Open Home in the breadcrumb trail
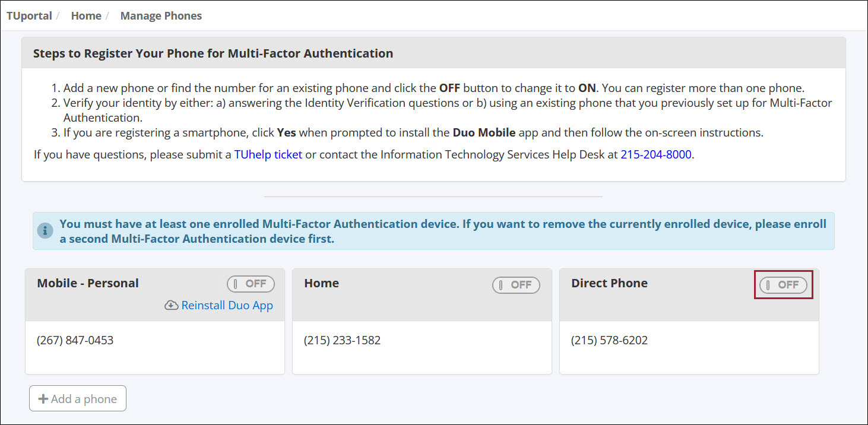The image size is (868, 425). click(86, 16)
